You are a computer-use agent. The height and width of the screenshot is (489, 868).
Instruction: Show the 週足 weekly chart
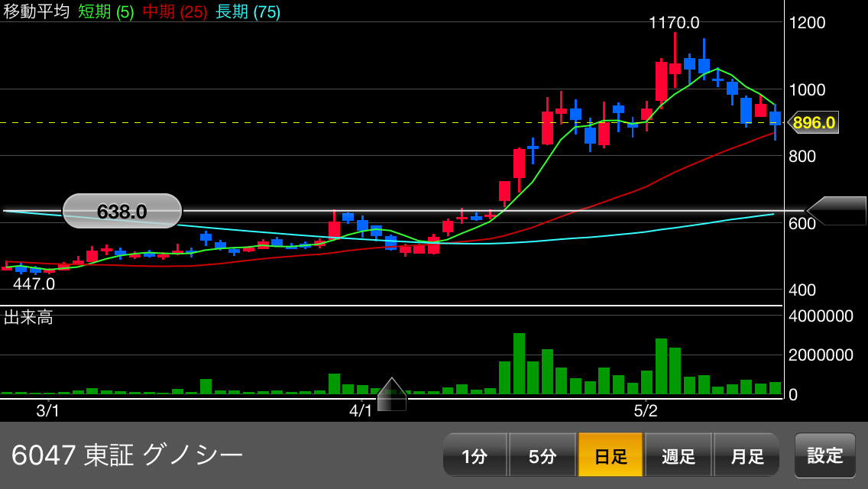point(679,455)
